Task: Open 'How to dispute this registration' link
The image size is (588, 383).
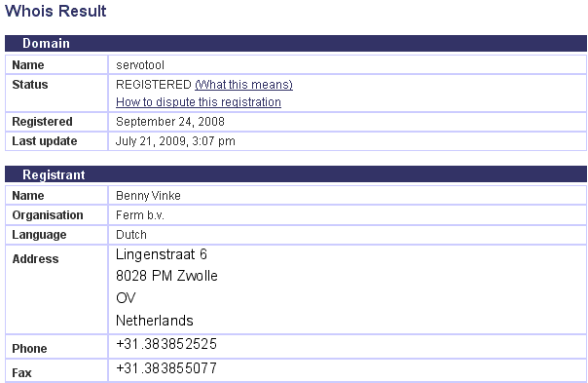Action: (199, 102)
